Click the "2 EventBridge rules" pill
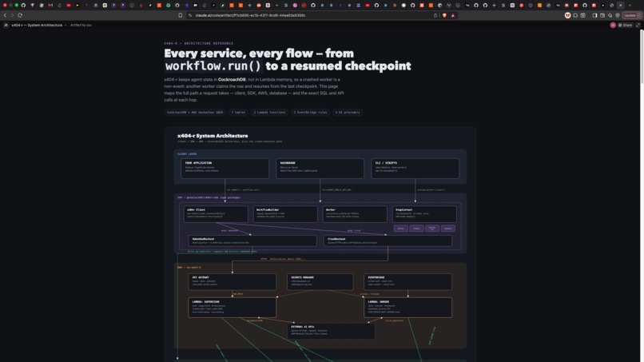 [x=310, y=112]
